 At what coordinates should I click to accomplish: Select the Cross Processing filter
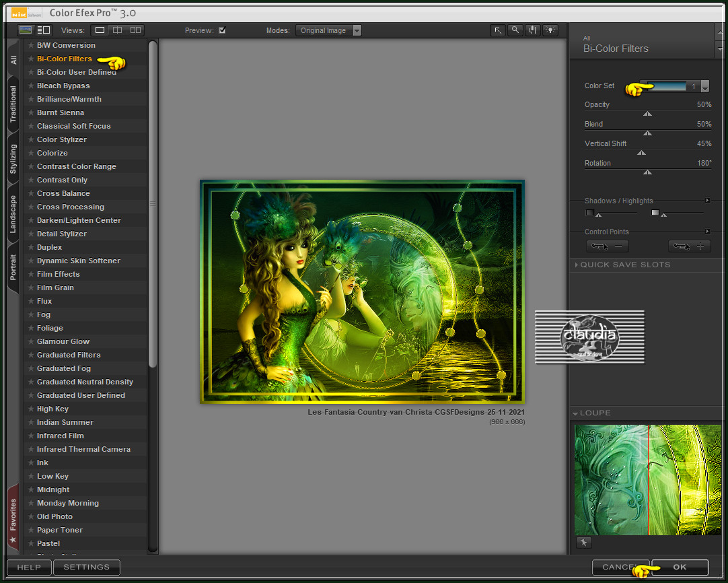[x=71, y=207]
